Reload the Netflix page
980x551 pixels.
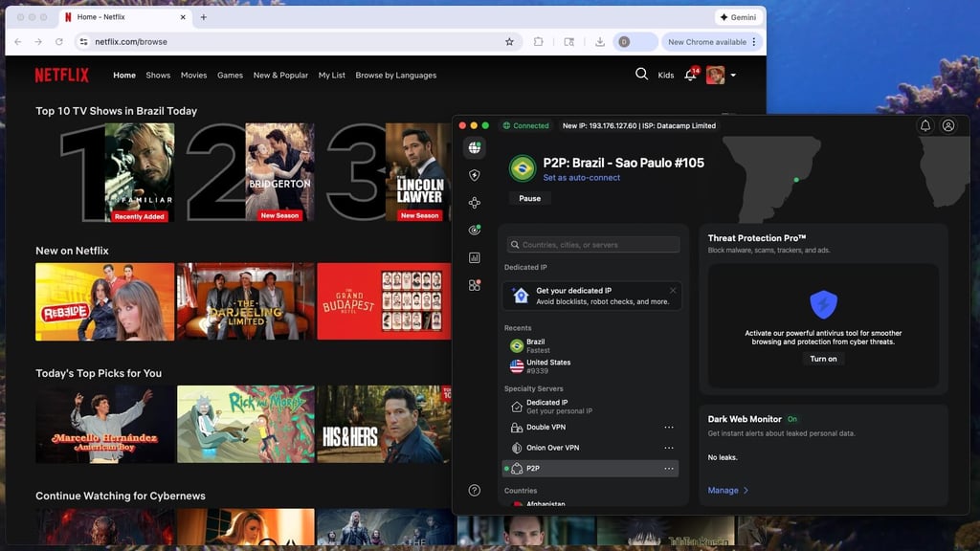pyautogui.click(x=58, y=42)
